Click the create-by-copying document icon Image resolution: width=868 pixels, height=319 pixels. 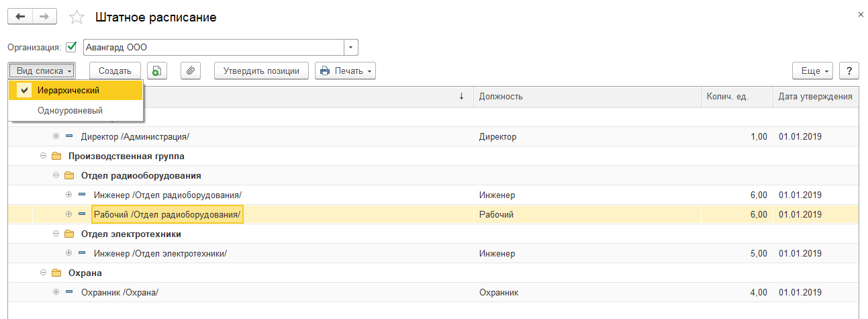(x=156, y=71)
